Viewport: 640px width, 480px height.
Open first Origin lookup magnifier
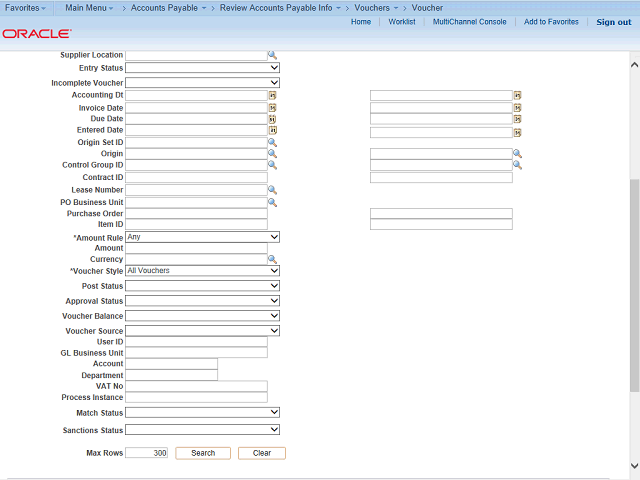(272, 154)
